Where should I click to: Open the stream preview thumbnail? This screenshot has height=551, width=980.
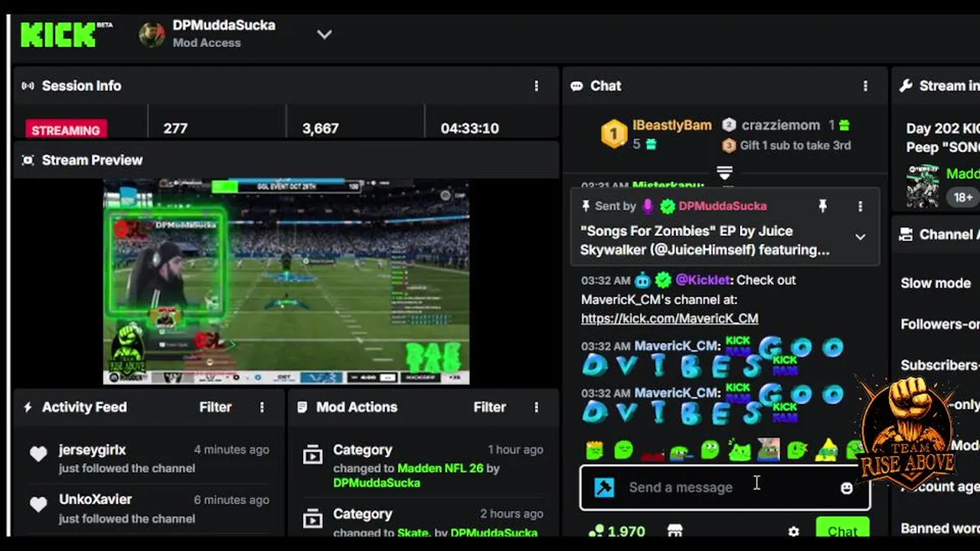[286, 282]
